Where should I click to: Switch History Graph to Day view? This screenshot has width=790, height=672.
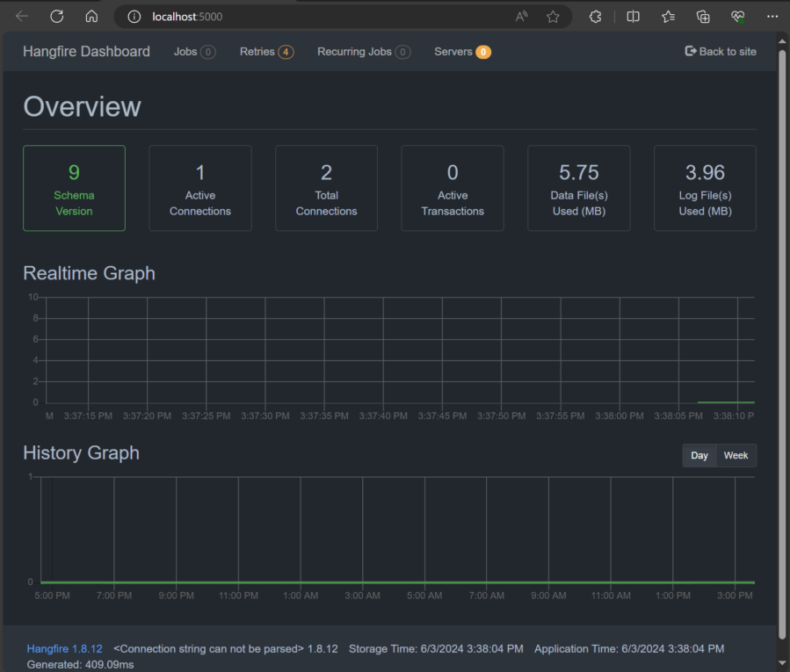(699, 455)
